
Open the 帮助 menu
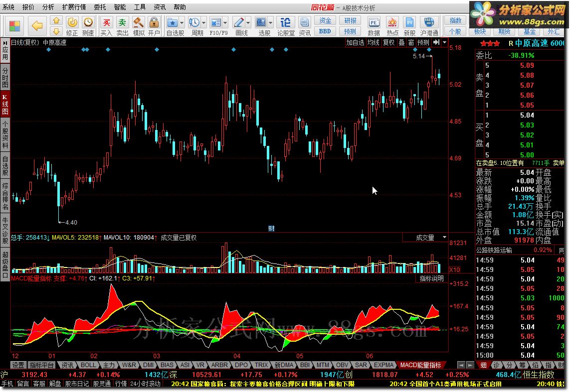180,7
